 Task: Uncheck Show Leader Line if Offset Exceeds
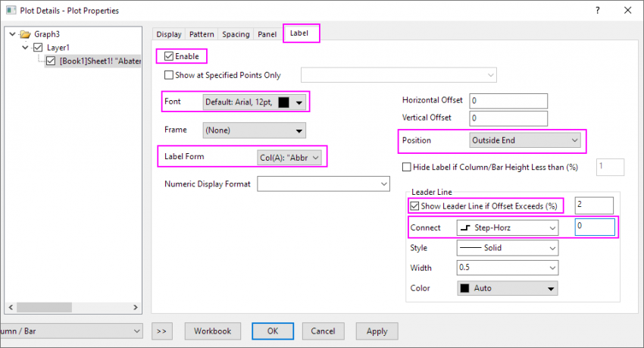(x=414, y=205)
